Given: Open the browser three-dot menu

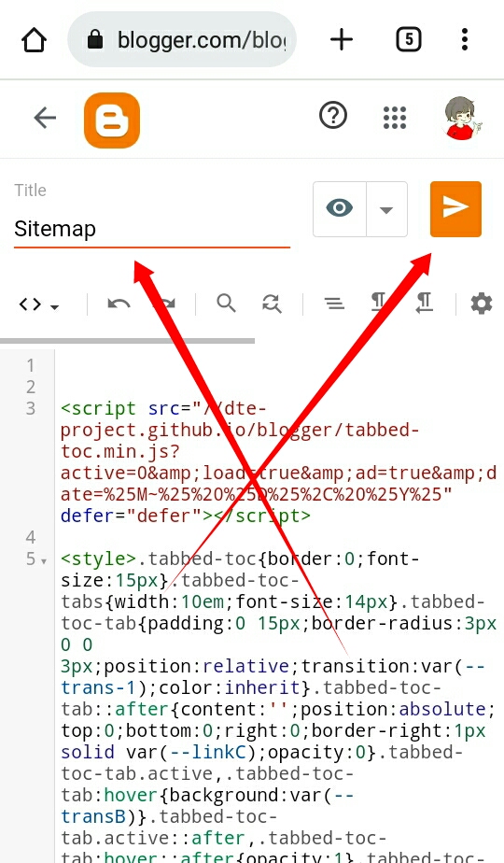Looking at the screenshot, I should coord(465,39).
